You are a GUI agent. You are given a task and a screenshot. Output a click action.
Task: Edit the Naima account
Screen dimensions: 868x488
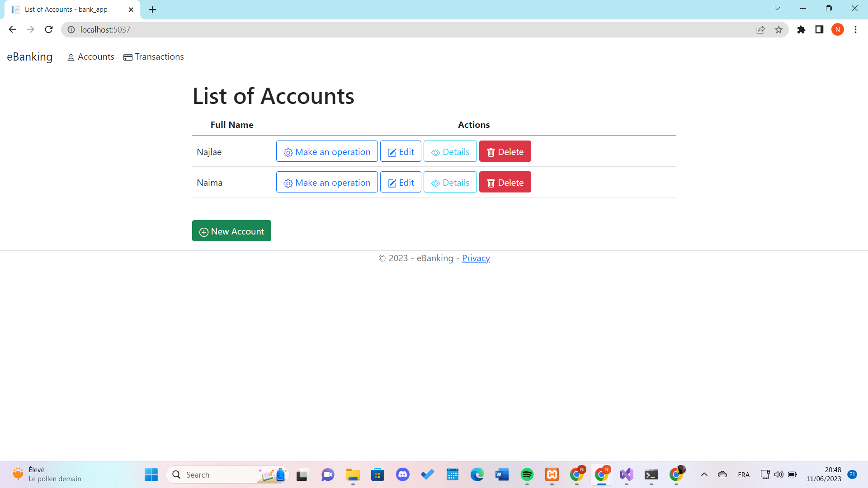click(x=401, y=183)
